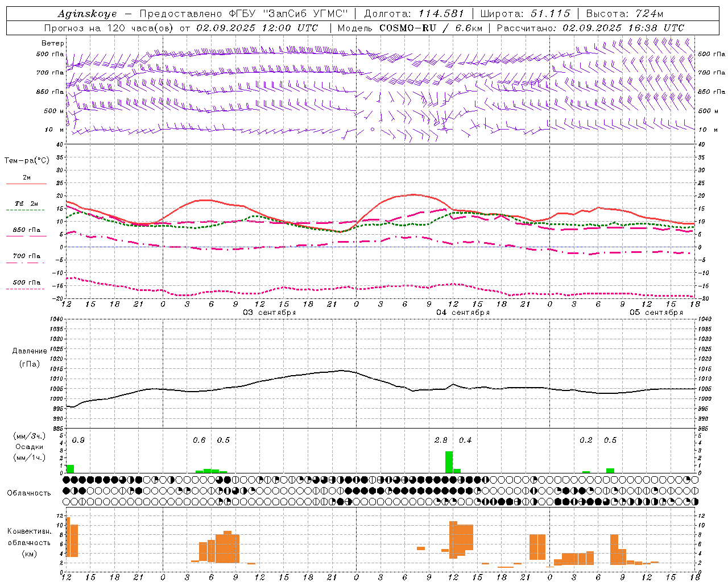Click the "03 сентября" date label
This screenshot has width=728, height=582.
point(270,313)
